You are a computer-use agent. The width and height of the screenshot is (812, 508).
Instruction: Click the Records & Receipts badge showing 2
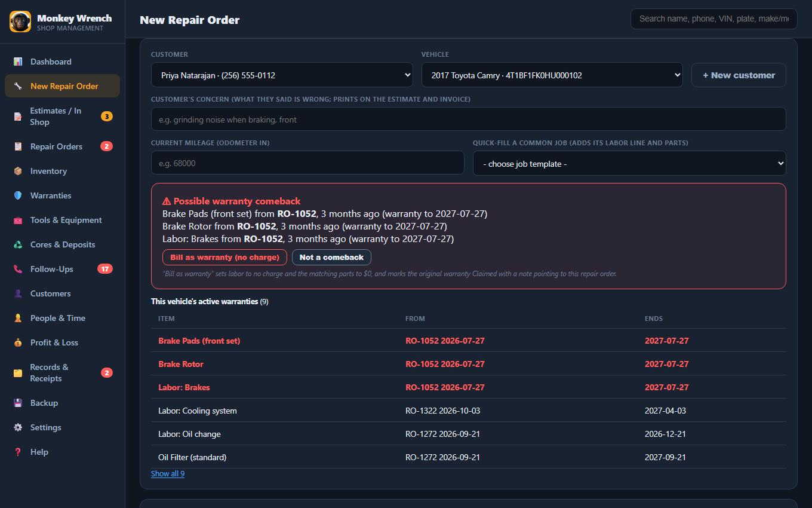106,373
